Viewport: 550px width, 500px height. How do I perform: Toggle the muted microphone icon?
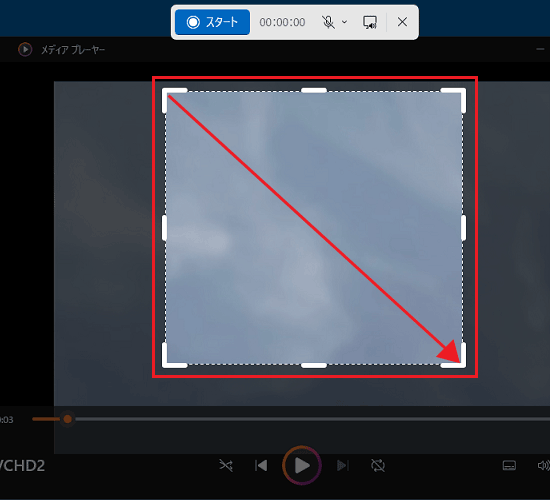(x=328, y=22)
